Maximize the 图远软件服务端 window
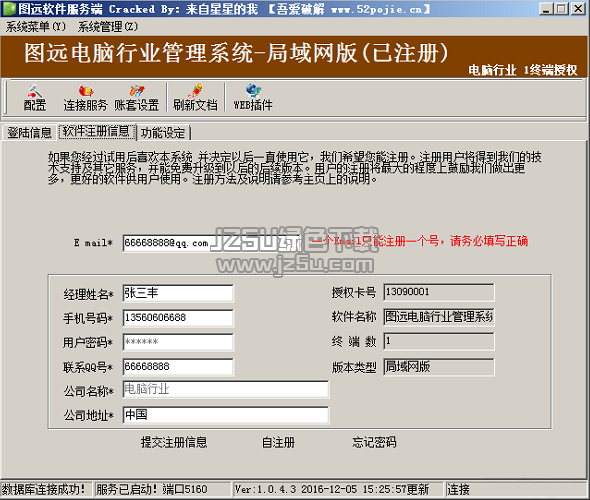The width and height of the screenshot is (590, 500). click(x=561, y=9)
